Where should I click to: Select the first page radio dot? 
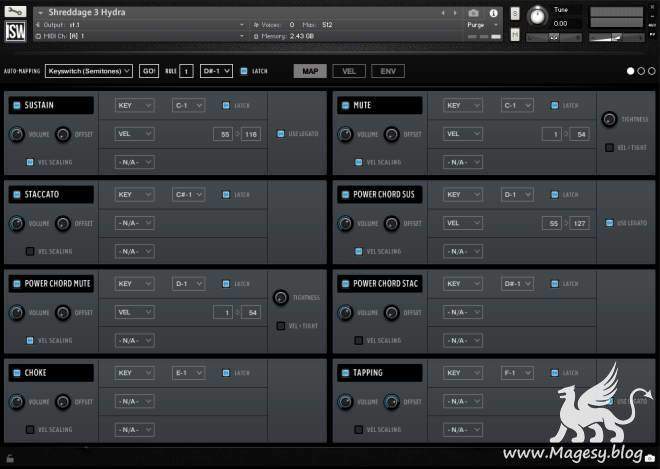click(630, 71)
